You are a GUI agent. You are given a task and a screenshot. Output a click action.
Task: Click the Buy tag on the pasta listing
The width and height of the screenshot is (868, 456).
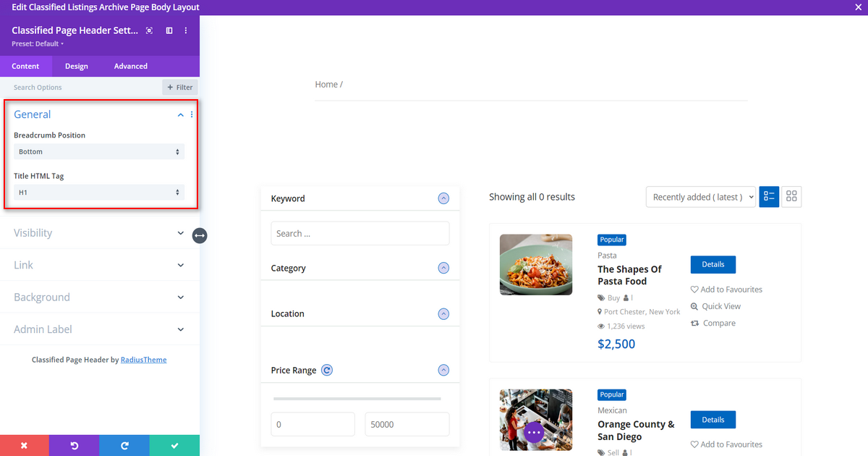[x=613, y=297]
